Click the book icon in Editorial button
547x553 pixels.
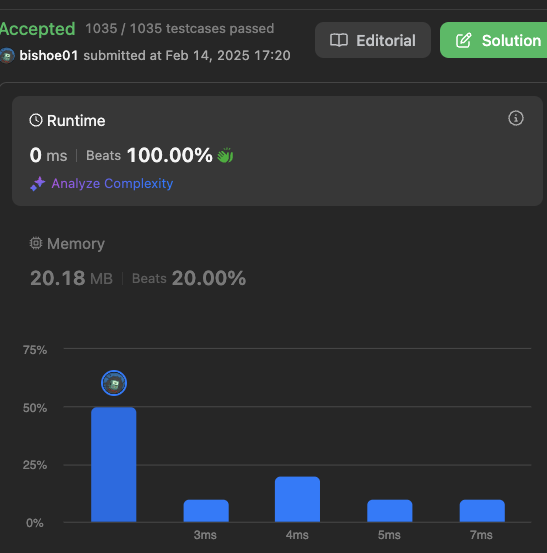339,40
